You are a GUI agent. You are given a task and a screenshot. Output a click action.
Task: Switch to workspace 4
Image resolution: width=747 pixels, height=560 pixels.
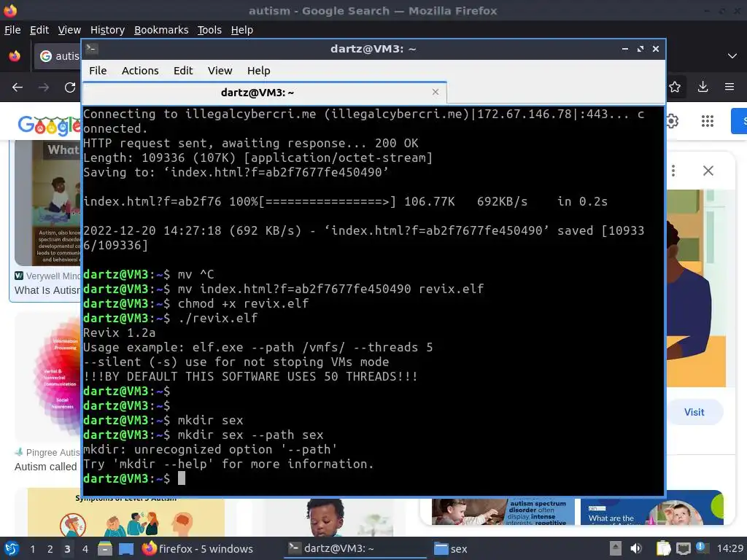point(85,549)
